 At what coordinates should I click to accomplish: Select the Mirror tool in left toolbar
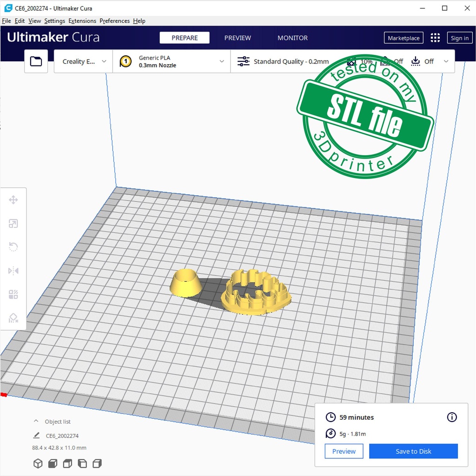click(x=13, y=271)
